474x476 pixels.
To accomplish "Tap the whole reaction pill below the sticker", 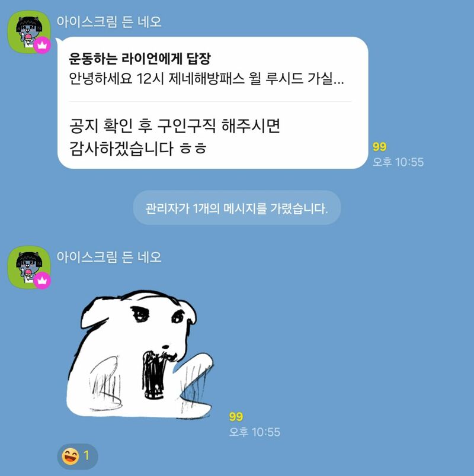I will pyautogui.click(x=78, y=456).
